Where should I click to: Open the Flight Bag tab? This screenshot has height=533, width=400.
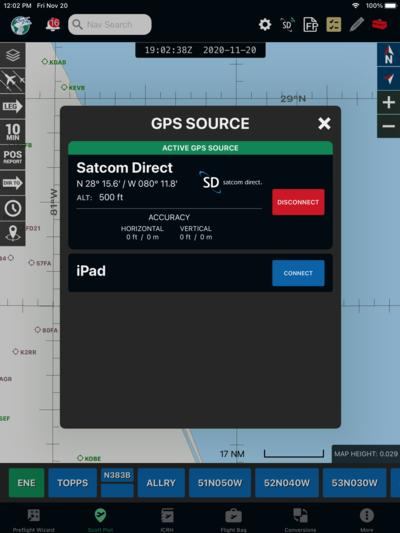(233, 519)
